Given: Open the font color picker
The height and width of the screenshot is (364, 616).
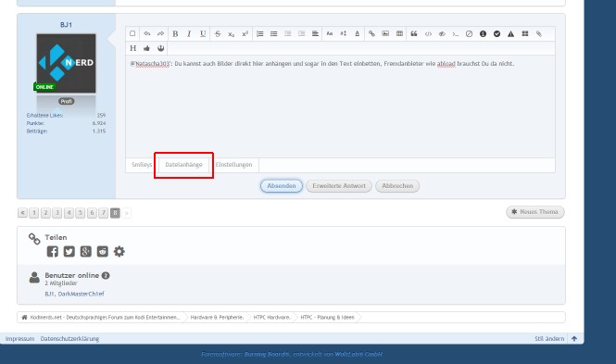Looking at the screenshot, I should [x=358, y=33].
